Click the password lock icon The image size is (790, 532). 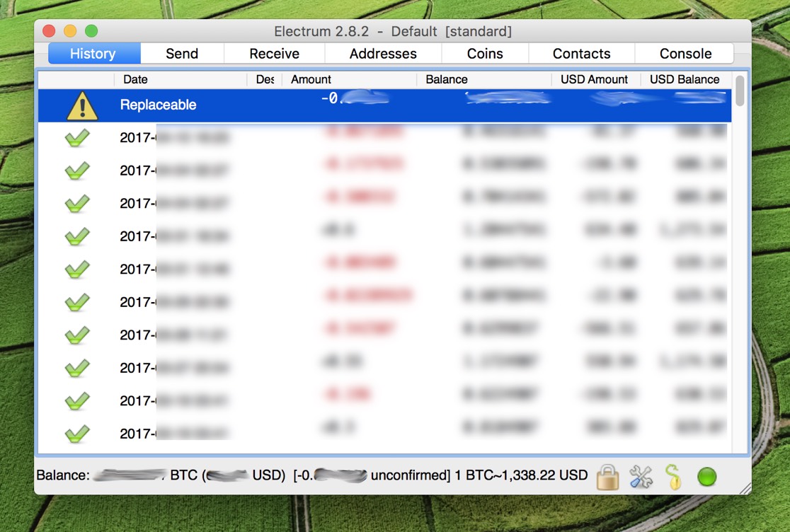coord(607,477)
